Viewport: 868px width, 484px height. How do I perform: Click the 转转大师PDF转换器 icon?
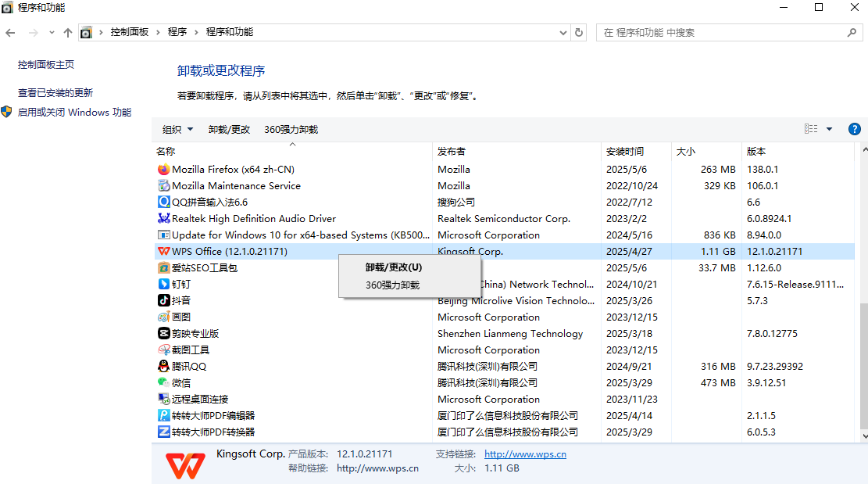pos(164,432)
